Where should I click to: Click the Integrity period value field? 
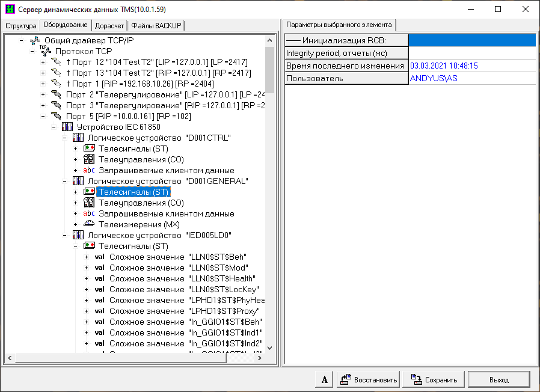[471, 53]
